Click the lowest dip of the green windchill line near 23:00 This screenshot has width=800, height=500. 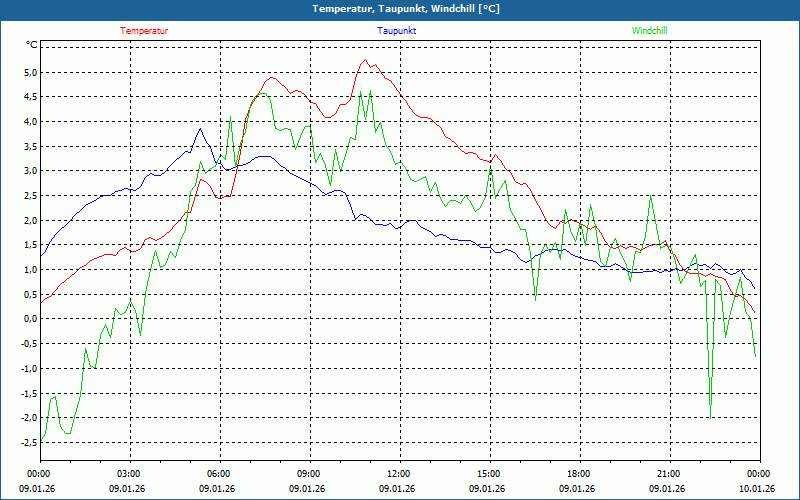pyautogui.click(x=710, y=417)
